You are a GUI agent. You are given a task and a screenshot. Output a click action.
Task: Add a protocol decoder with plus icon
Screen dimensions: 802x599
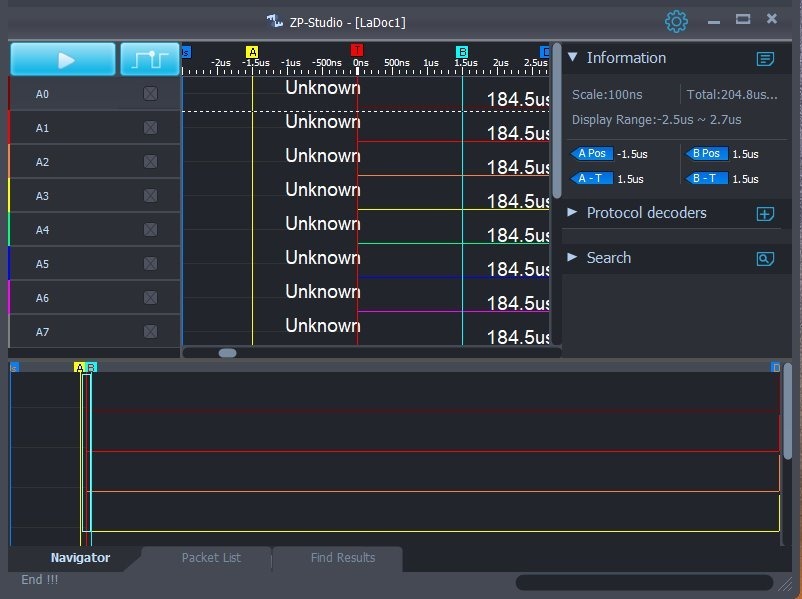point(765,214)
